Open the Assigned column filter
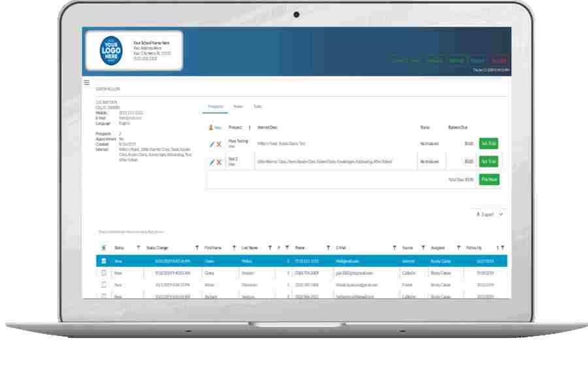The width and height of the screenshot is (588, 391). click(458, 248)
